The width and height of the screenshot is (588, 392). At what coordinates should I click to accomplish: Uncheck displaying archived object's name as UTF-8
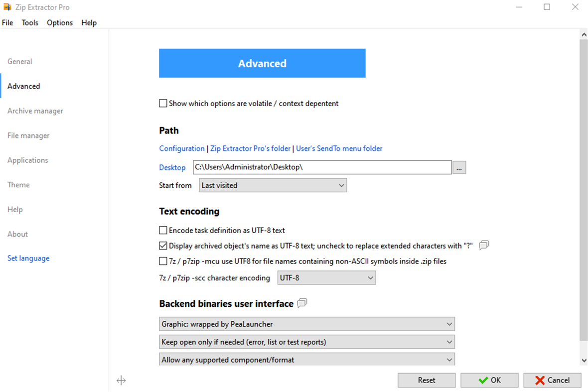pos(163,245)
